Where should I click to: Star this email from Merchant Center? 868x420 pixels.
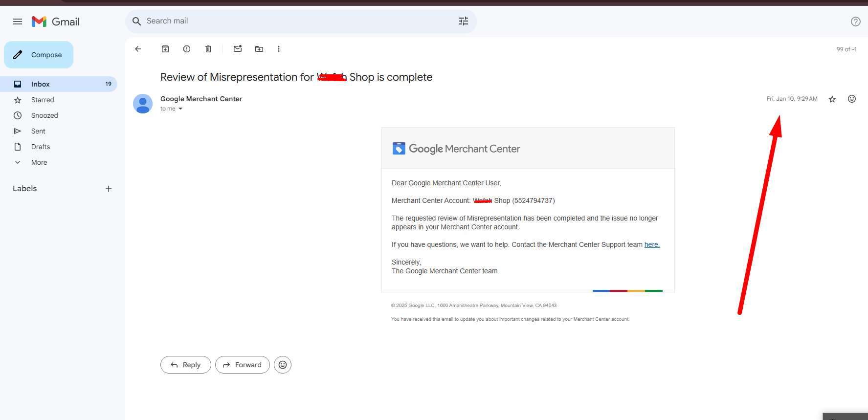pyautogui.click(x=832, y=99)
